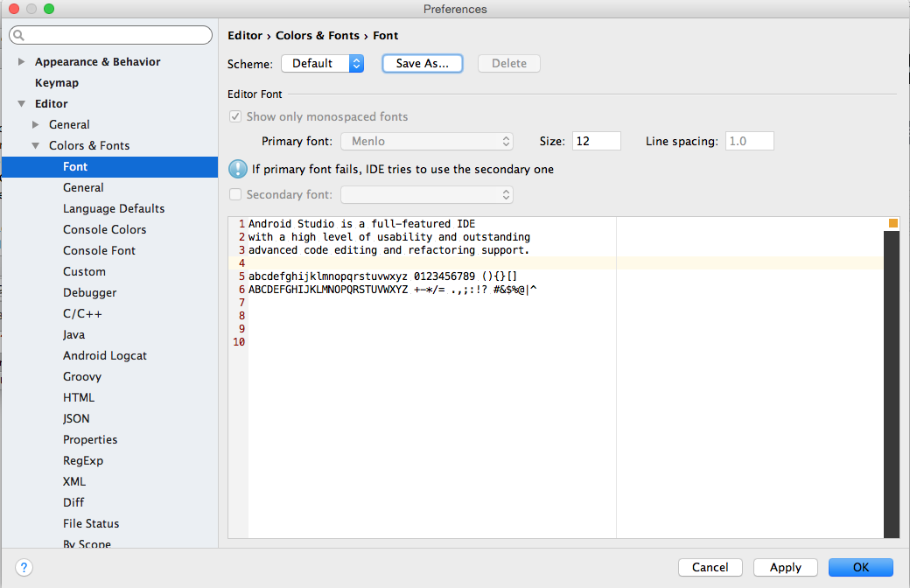Click the Save As... button
Image resolution: width=910 pixels, height=588 pixels.
click(x=423, y=63)
